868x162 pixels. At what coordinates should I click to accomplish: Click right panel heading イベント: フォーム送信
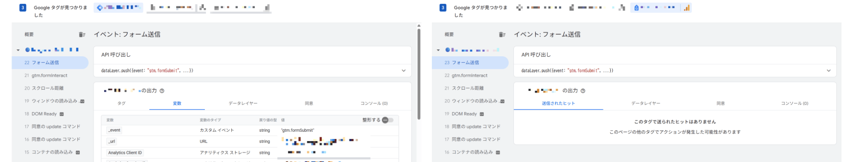click(x=547, y=35)
